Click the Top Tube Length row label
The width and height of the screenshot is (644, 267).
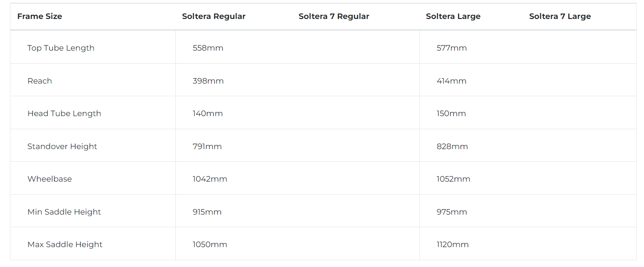[61, 48]
